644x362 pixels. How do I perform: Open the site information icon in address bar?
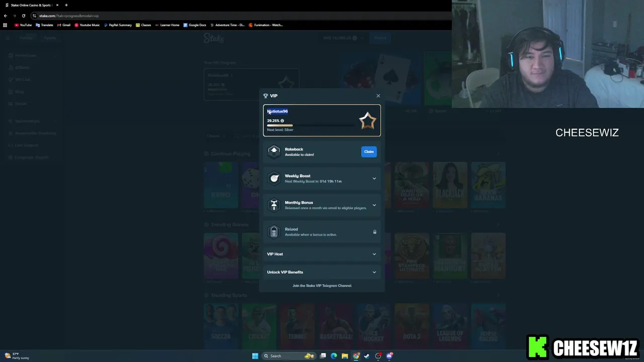pyautogui.click(x=34, y=16)
